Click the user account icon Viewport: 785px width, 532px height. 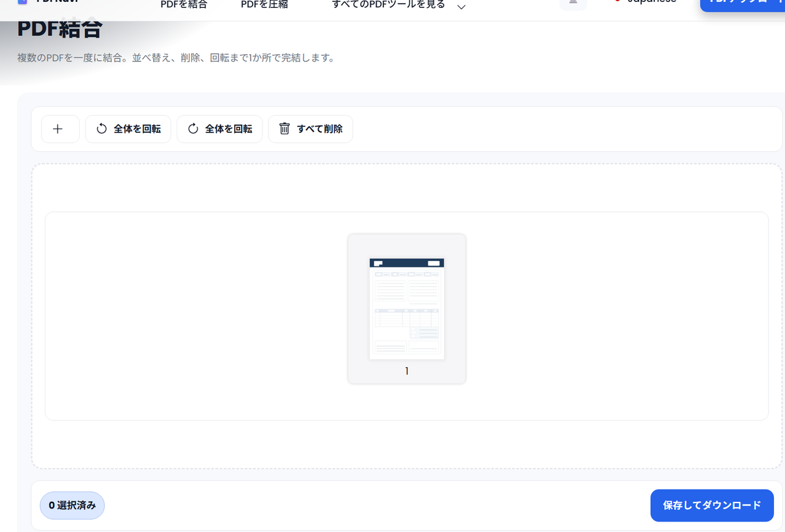(573, 3)
